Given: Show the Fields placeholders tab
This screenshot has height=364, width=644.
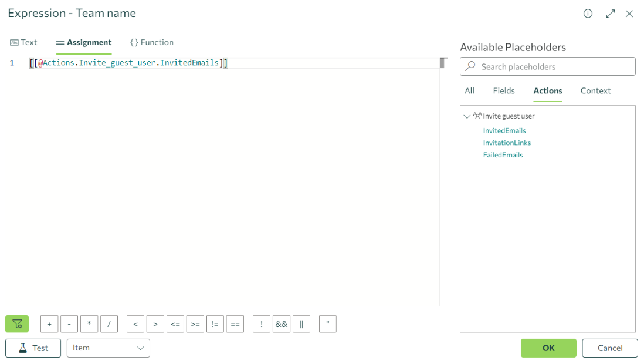Looking at the screenshot, I should [x=504, y=91].
